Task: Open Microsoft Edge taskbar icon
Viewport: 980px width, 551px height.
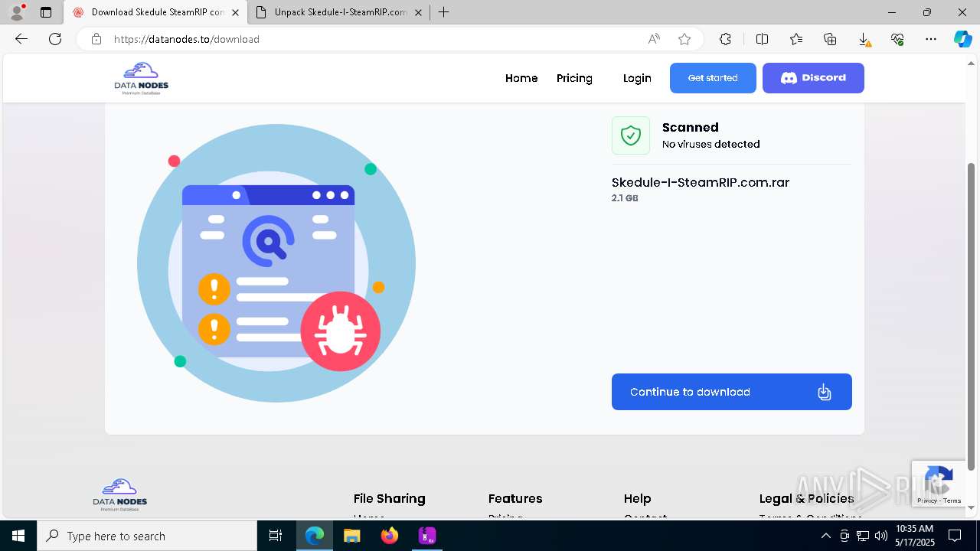Action: tap(315, 536)
